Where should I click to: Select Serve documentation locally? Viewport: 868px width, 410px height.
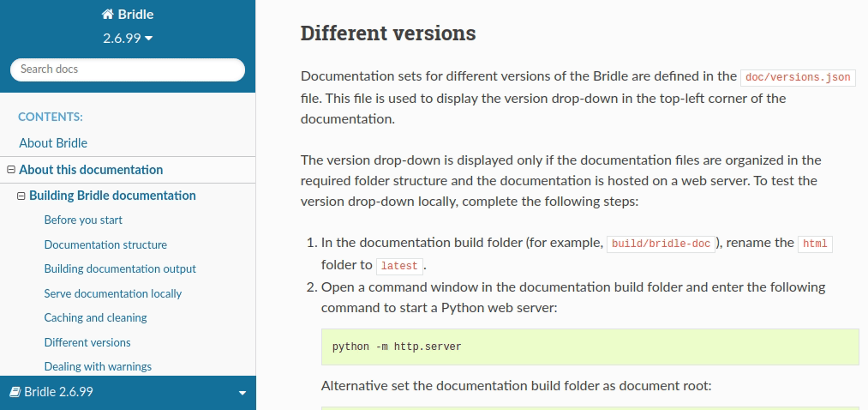pyautogui.click(x=113, y=293)
